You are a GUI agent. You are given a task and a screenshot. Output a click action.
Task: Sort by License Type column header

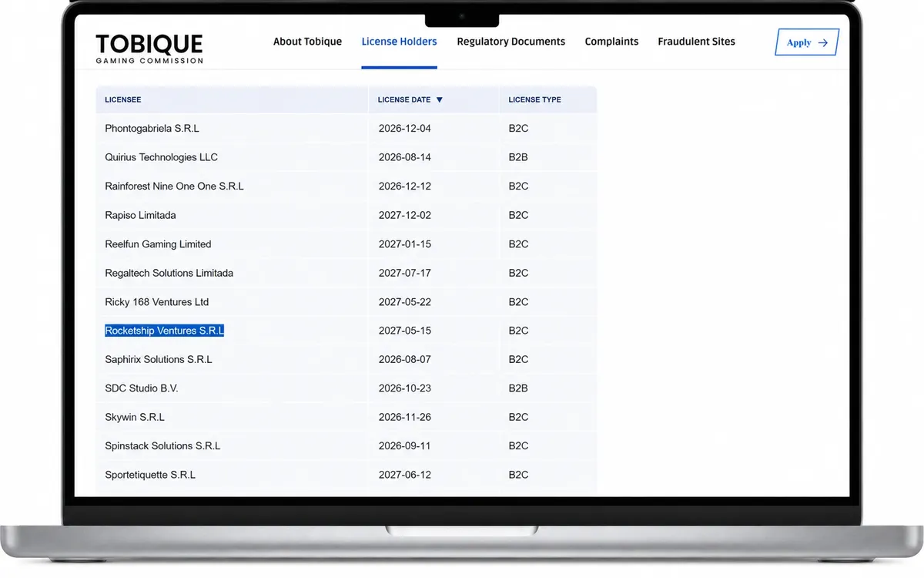point(534,99)
